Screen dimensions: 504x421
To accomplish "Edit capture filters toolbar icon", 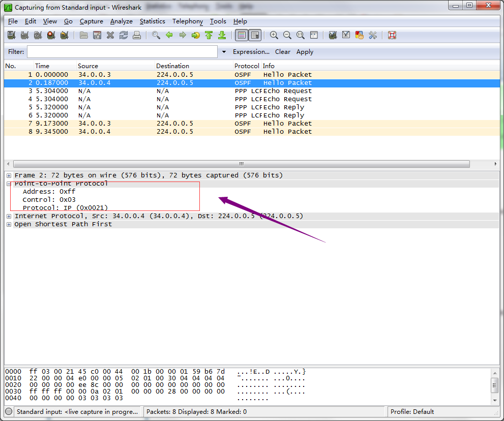I will click(333, 35).
